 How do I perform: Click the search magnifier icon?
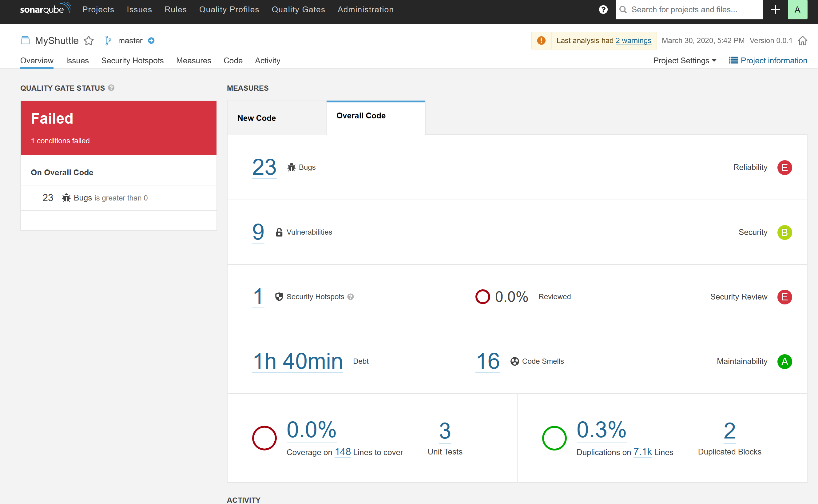pyautogui.click(x=623, y=10)
